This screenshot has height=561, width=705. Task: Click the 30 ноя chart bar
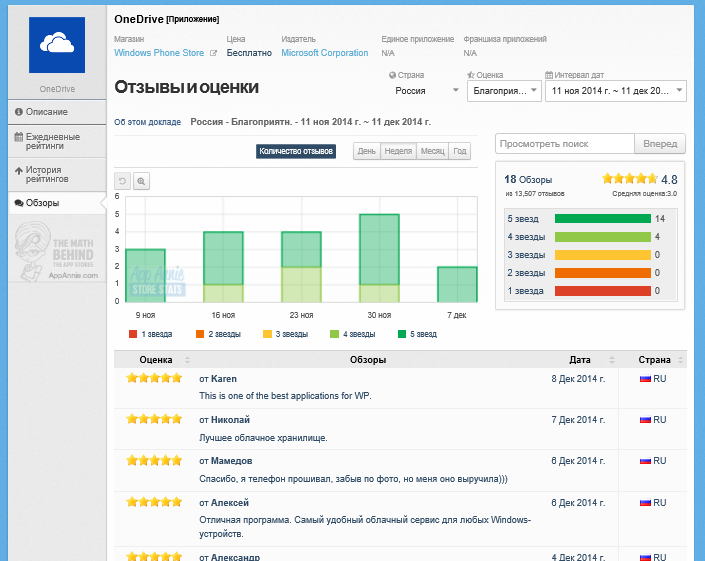[x=379, y=258]
